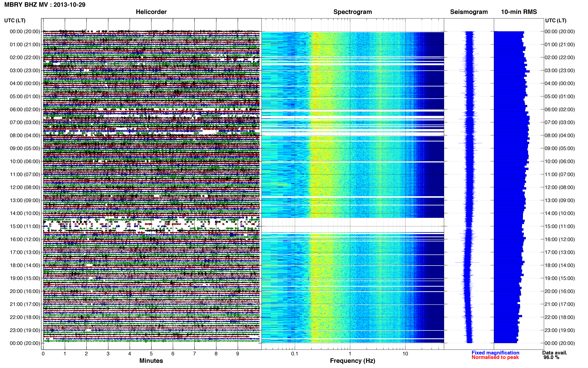
Task: Click left time label '21:00 (17:00)'
Action: (25, 304)
